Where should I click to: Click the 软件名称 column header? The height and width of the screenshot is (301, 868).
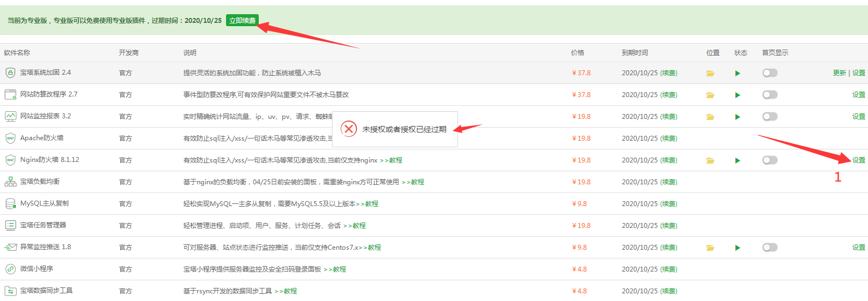(x=17, y=53)
